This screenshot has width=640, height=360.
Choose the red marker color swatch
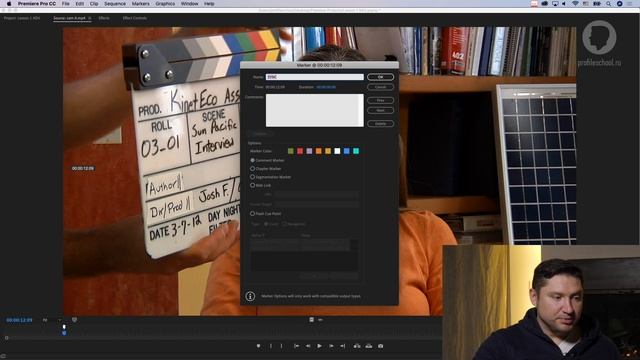click(x=300, y=151)
